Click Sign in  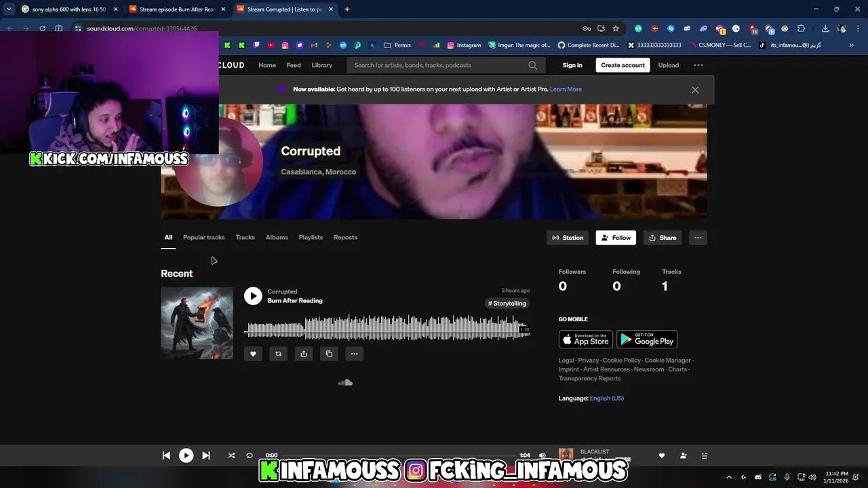[572, 65]
